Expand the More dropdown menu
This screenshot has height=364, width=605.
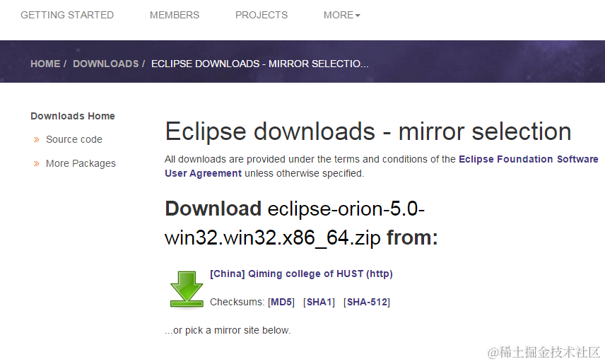pyautogui.click(x=342, y=15)
